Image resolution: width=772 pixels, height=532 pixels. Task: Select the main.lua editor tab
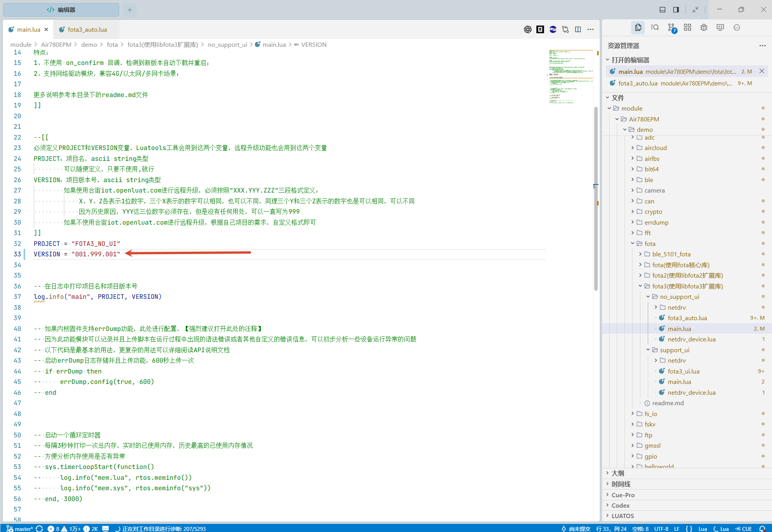[28, 29]
